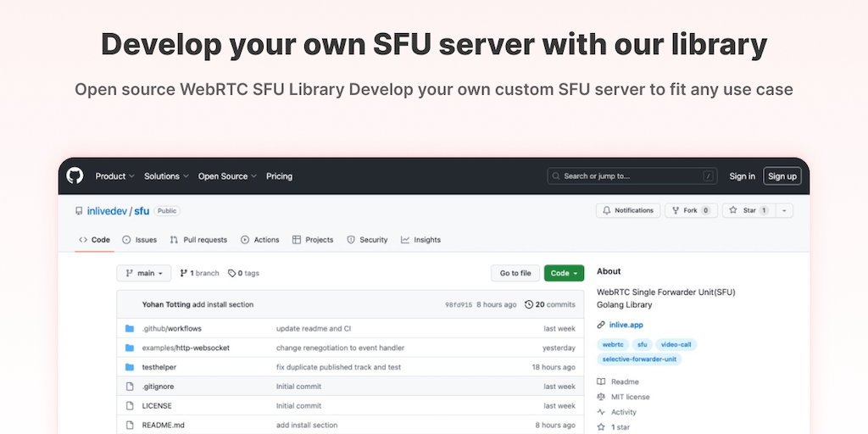868x434 pixels.
Task: Click the testhelper folder icon
Action: point(130,367)
